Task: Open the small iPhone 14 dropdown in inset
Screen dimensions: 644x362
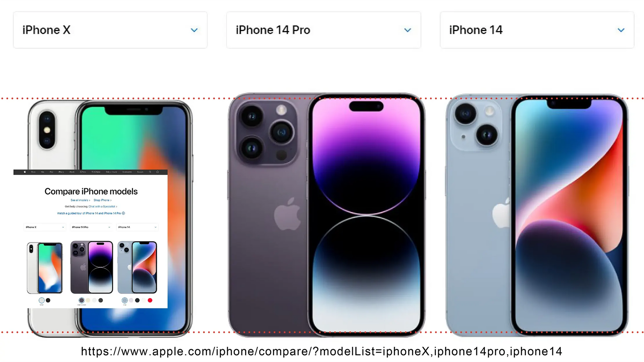Action: (x=137, y=227)
